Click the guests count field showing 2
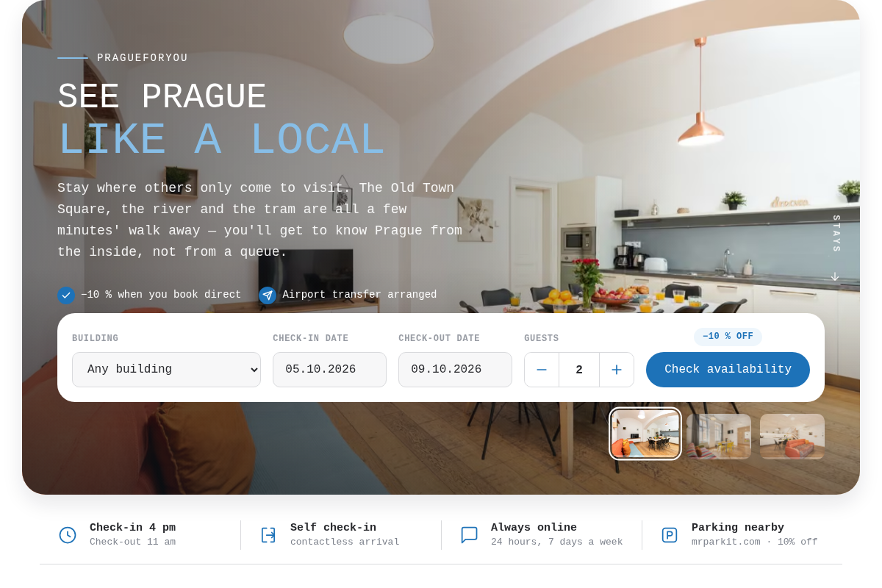882x588 pixels. click(579, 370)
